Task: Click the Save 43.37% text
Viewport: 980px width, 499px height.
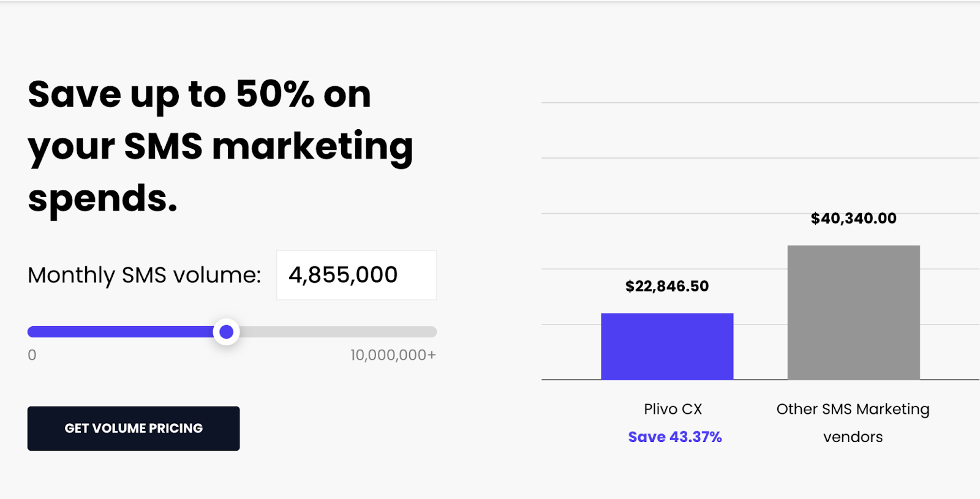Action: pos(675,437)
